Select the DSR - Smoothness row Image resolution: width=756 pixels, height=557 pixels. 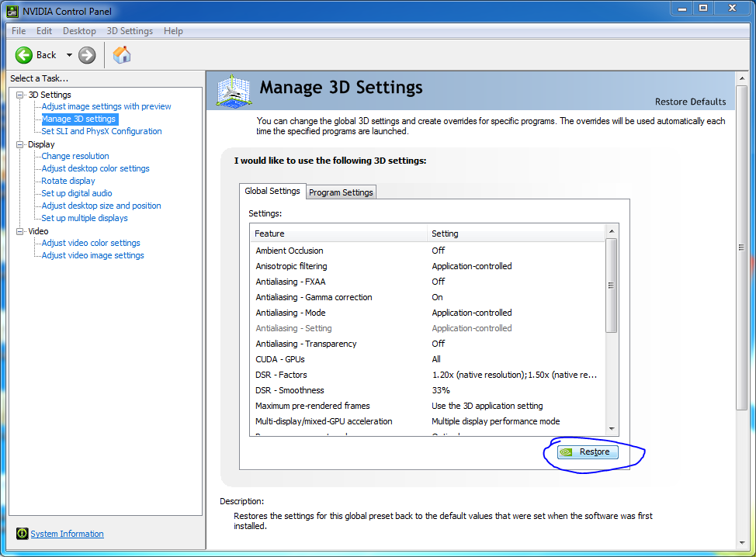tap(428, 390)
